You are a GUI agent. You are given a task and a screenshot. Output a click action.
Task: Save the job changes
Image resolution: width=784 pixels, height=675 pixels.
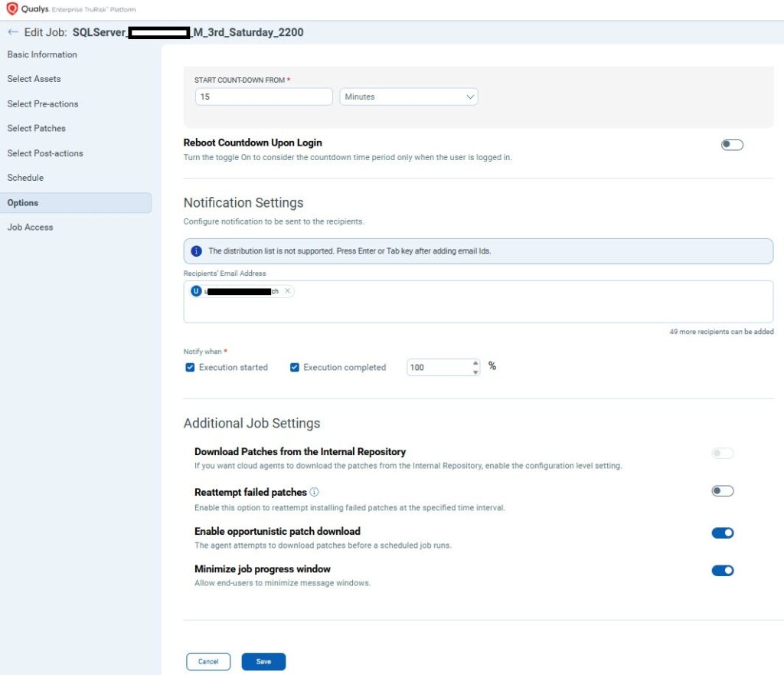(x=263, y=661)
